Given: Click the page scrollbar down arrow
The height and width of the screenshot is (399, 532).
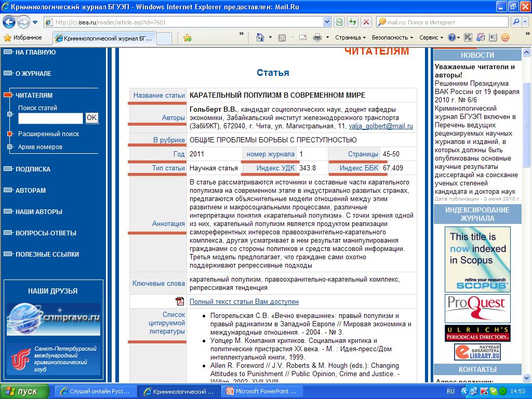Looking at the screenshot, I should click(526, 378).
